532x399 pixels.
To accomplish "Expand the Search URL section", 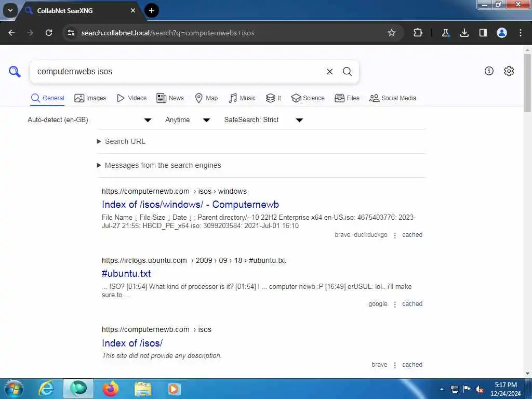I will click(x=122, y=141).
